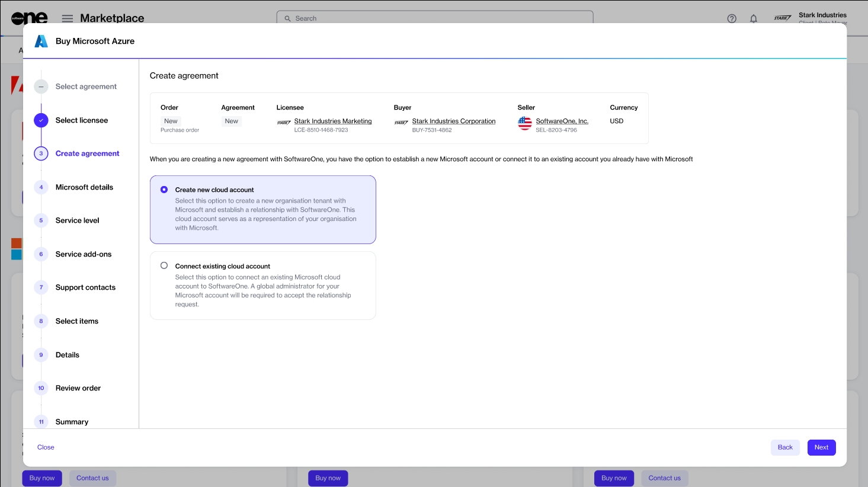Image resolution: width=868 pixels, height=487 pixels.
Task: Open the notifications bell
Action: click(754, 18)
